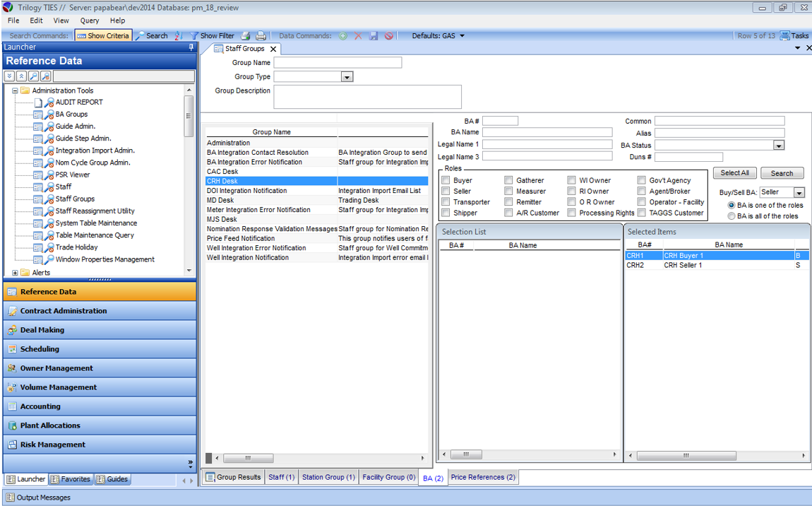Check the Gatherer role checkbox

tap(508, 180)
